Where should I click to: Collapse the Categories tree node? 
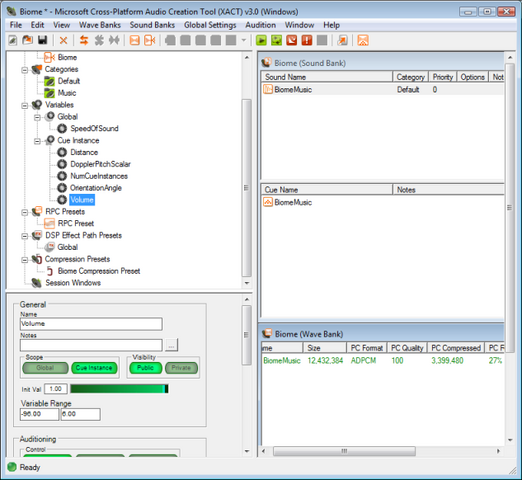[25, 70]
